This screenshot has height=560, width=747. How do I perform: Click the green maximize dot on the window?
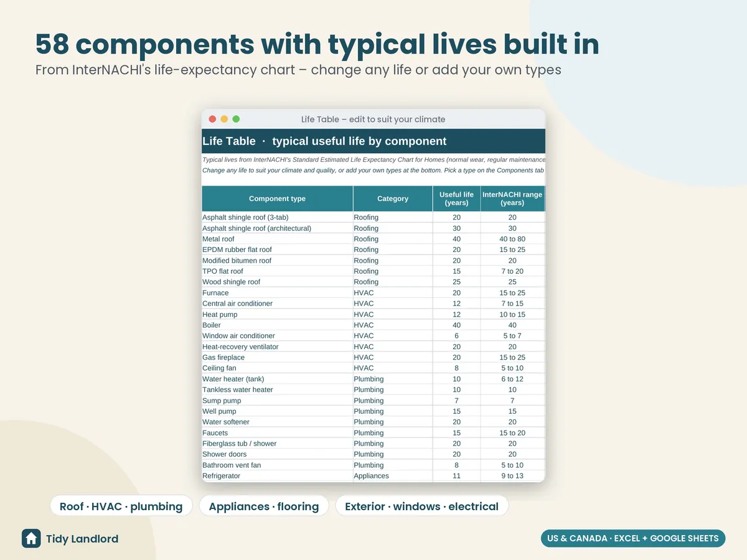236,119
